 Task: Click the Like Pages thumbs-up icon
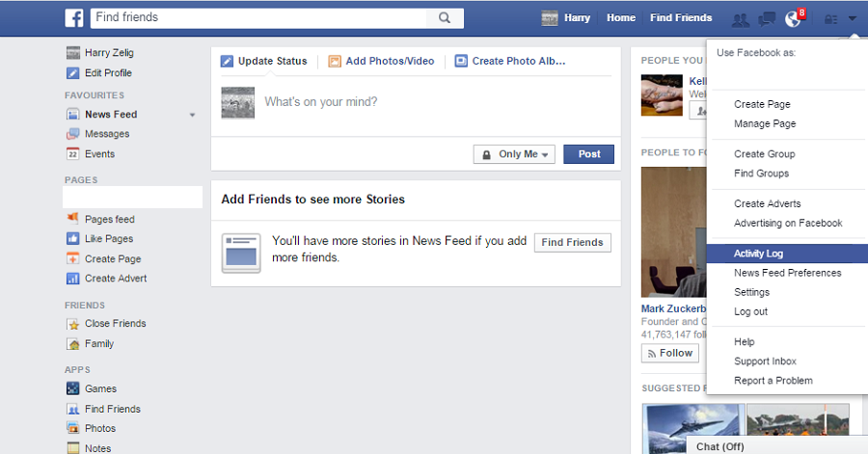pos(73,239)
